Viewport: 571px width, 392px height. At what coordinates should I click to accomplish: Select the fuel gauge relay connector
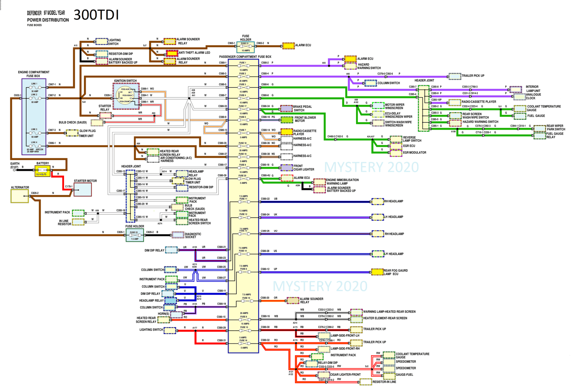[x=540, y=135]
